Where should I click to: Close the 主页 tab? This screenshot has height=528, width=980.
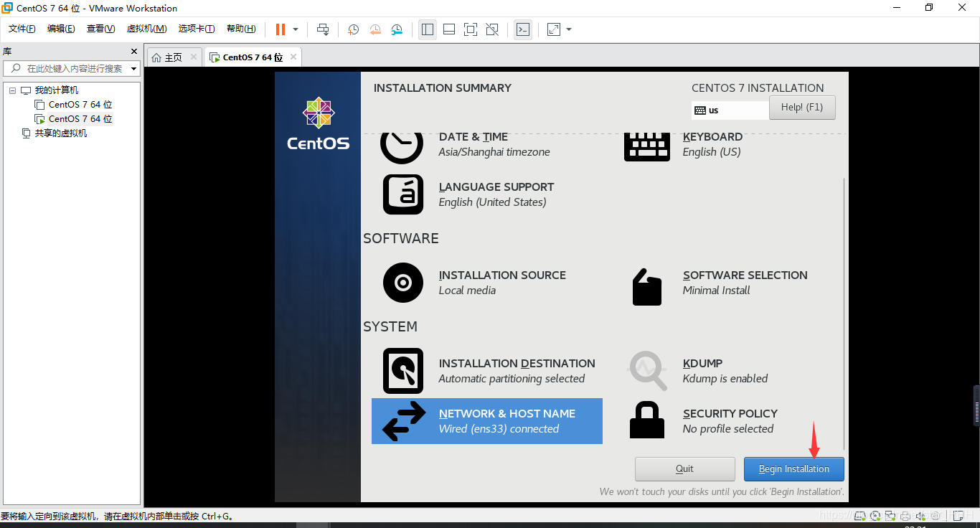click(194, 57)
